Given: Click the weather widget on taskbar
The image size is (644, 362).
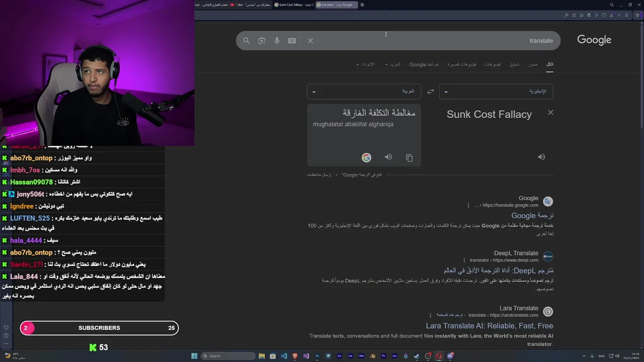Looking at the screenshot, I should [x=15, y=356].
